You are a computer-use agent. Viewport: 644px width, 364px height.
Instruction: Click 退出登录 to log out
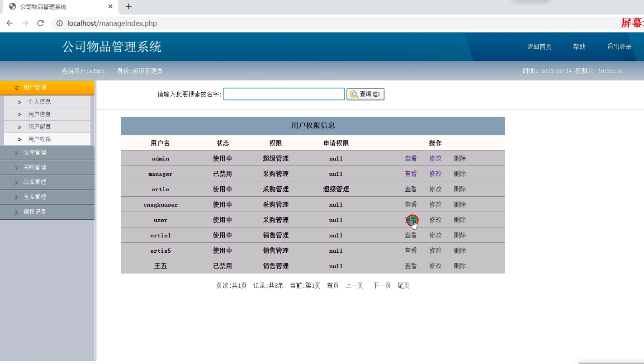(x=619, y=47)
